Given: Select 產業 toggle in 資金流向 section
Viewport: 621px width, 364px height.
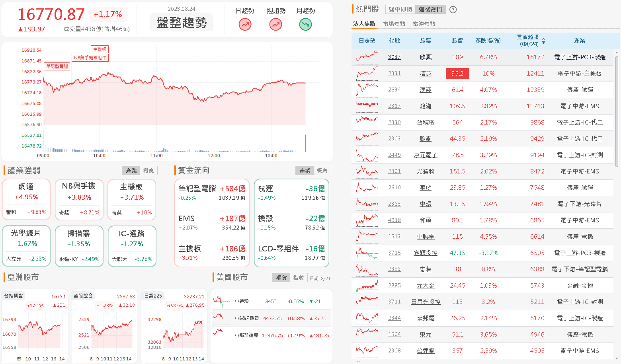Looking at the screenshot, I should tap(305, 171).
